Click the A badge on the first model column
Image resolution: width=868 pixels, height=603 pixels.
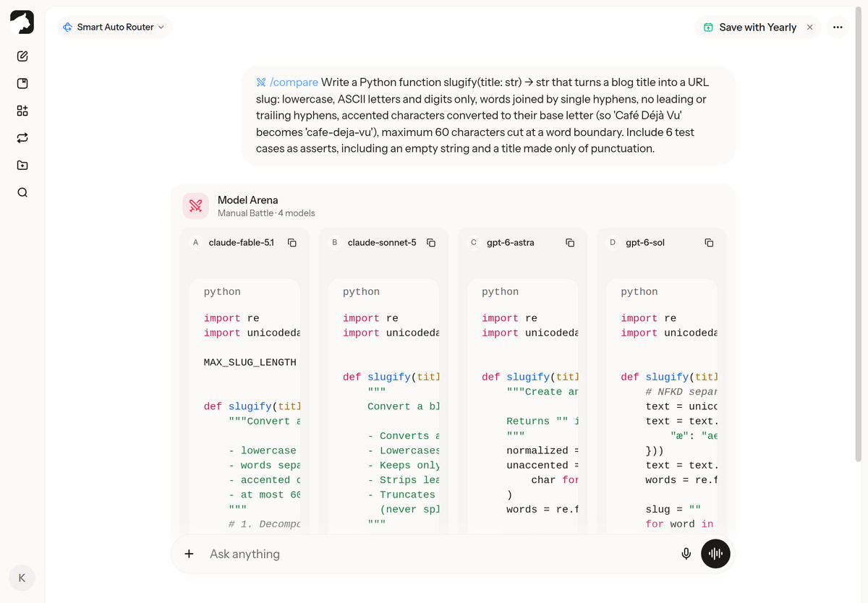[195, 243]
